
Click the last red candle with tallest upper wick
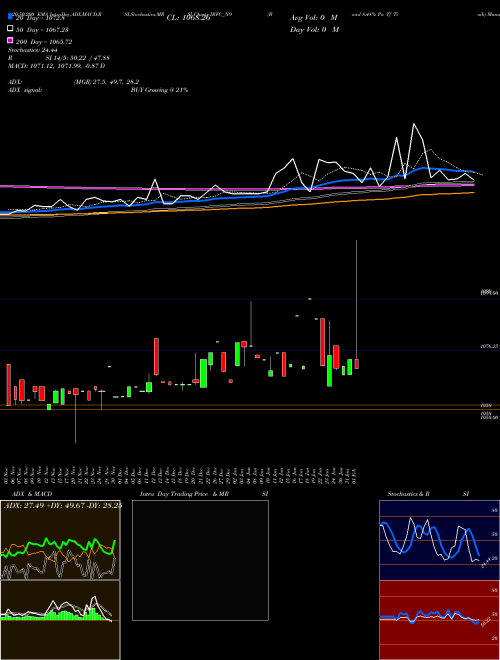click(x=356, y=364)
